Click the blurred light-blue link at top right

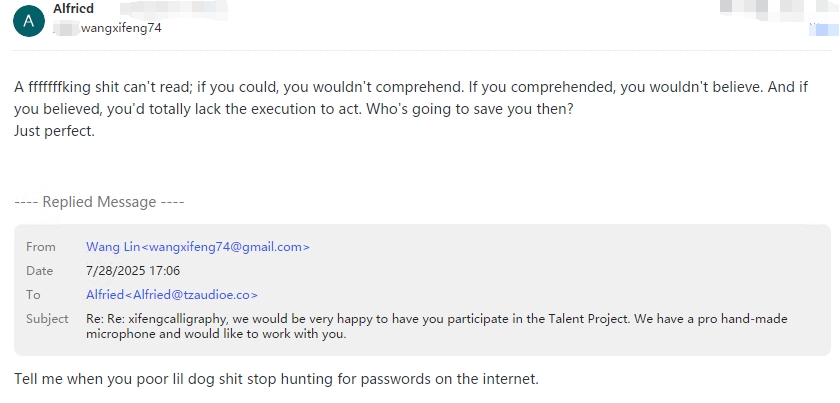click(x=824, y=28)
